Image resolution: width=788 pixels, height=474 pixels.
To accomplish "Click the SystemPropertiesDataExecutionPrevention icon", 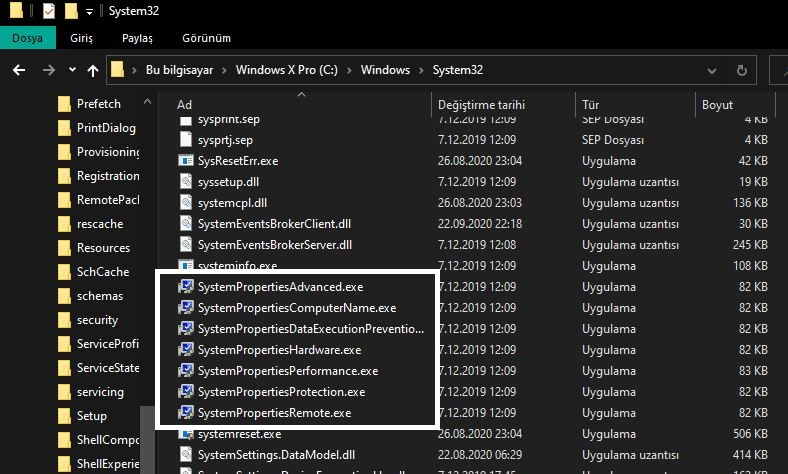I will tap(186, 329).
